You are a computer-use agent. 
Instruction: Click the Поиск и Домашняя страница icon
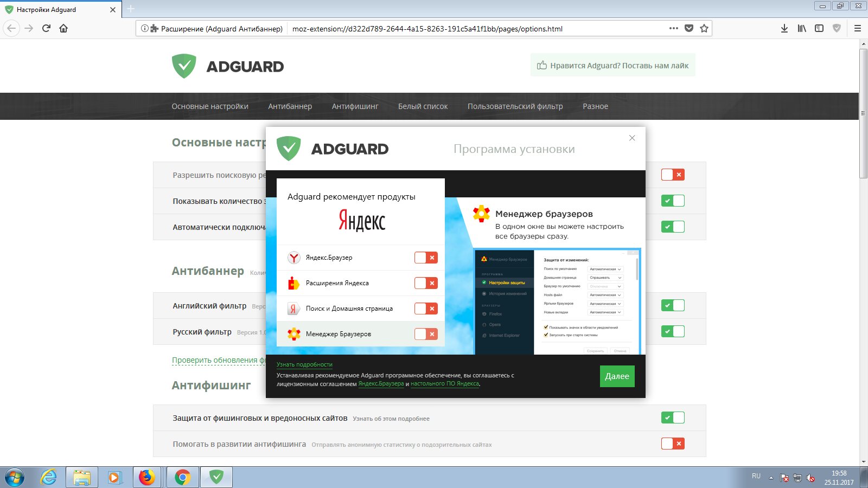[294, 309]
